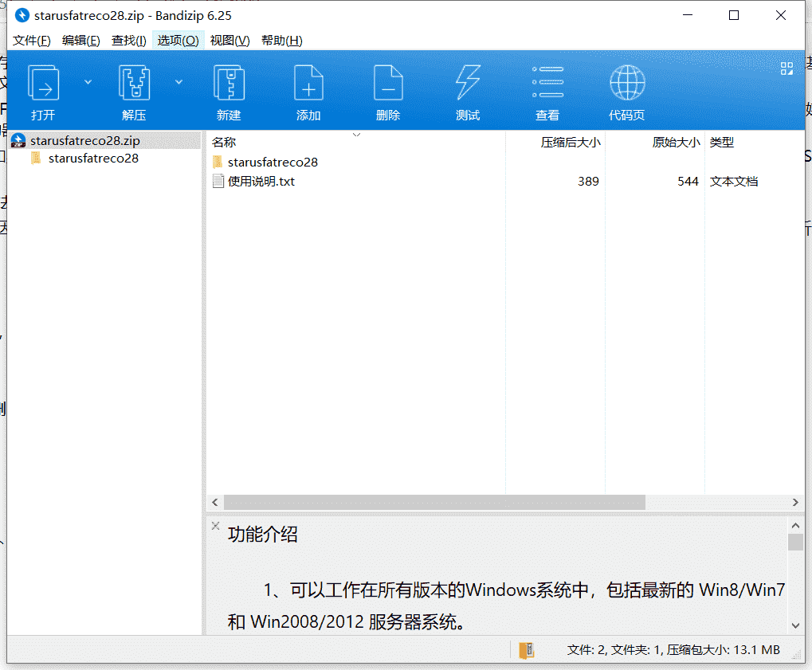Sort by 类型 column header
812x670 pixels.
[722, 143]
